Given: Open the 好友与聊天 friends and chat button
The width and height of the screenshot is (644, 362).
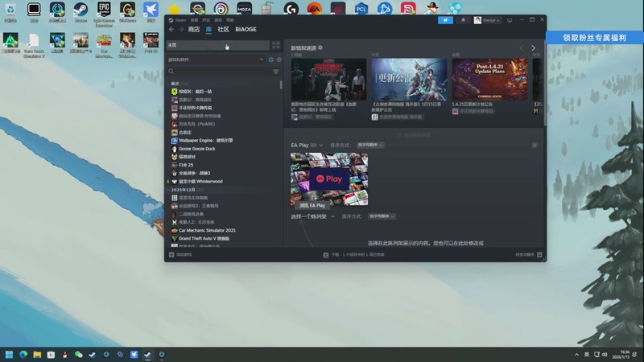Looking at the screenshot, I should point(529,255).
